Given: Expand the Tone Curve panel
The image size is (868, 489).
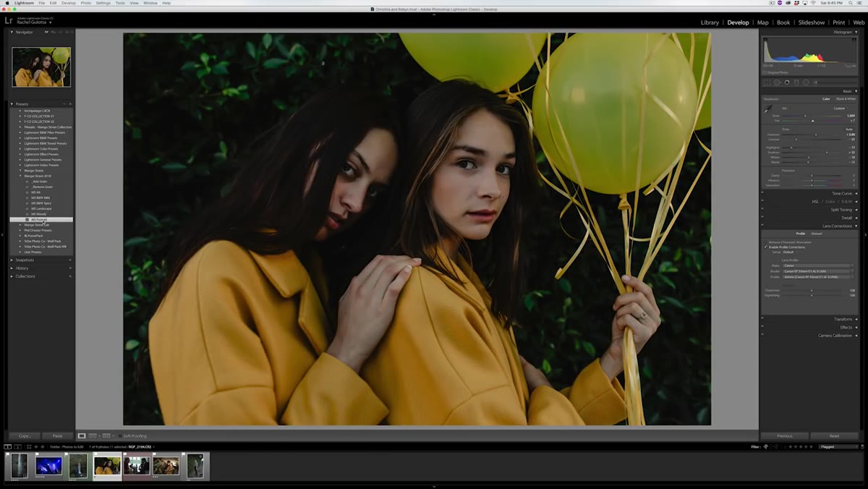Looking at the screenshot, I should tap(856, 194).
